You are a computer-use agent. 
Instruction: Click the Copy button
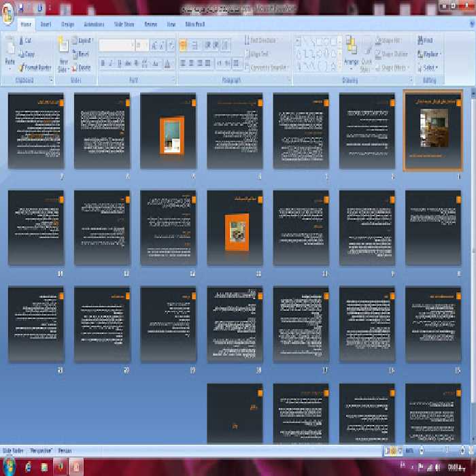pyautogui.click(x=29, y=54)
